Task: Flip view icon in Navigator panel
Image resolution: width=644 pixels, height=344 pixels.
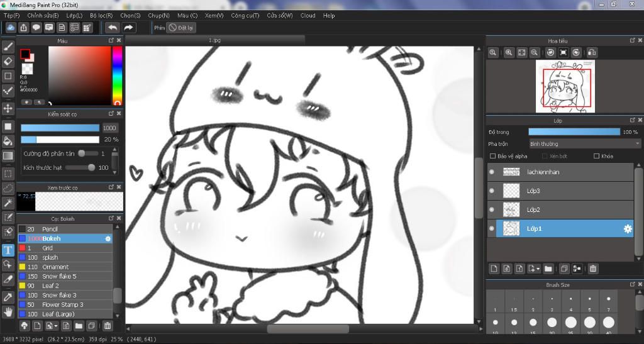Action: (592, 53)
